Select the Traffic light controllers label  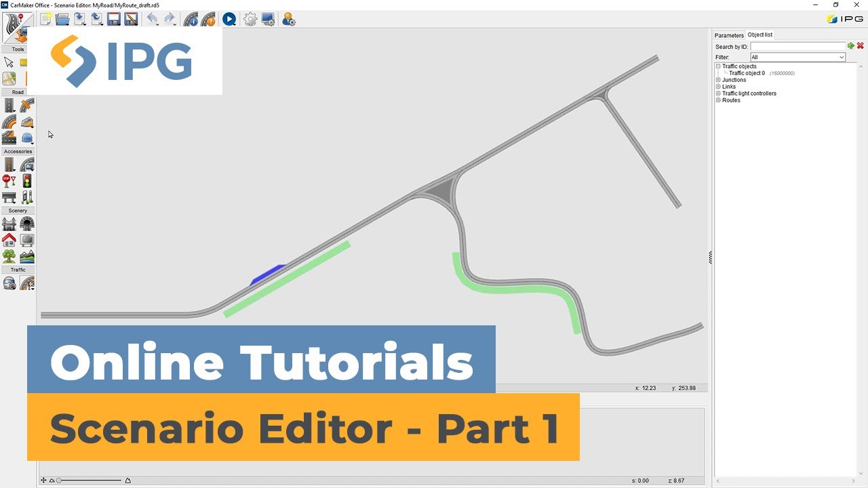tap(749, 94)
